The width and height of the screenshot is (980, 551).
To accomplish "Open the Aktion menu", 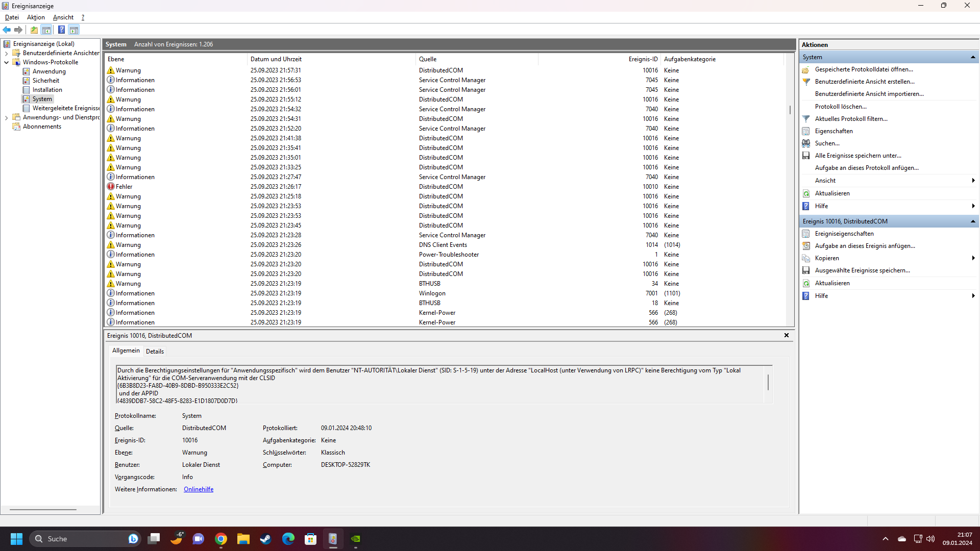I will pyautogui.click(x=36, y=17).
